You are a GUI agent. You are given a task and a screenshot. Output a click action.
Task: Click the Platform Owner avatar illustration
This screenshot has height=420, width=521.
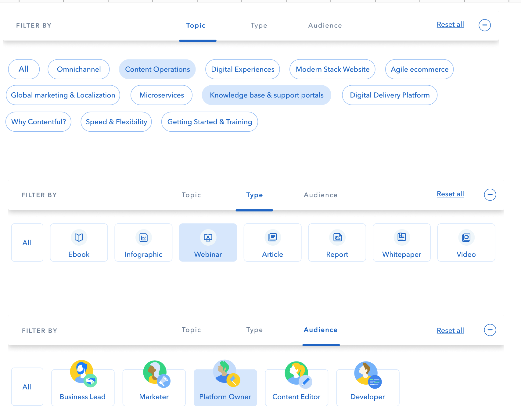coord(226,373)
